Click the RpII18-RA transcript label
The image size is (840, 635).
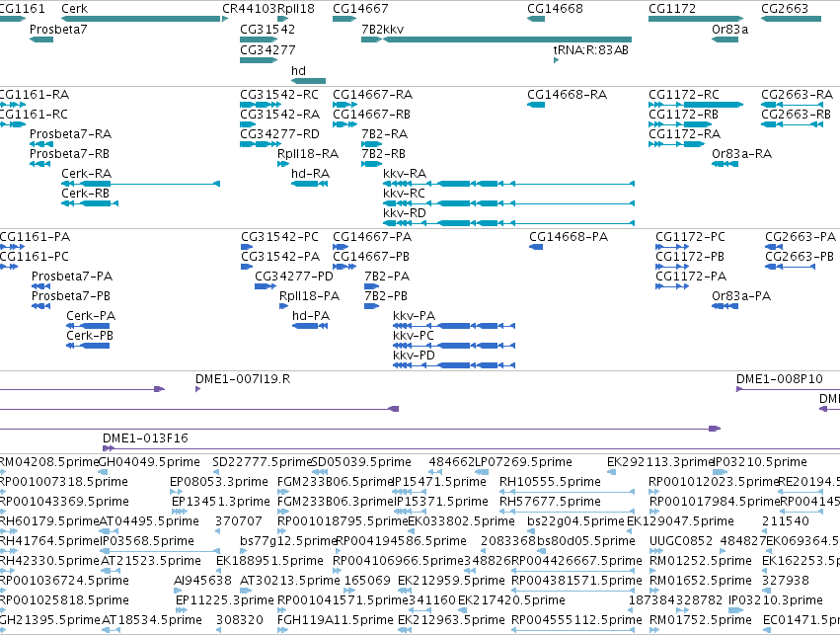pos(308,154)
